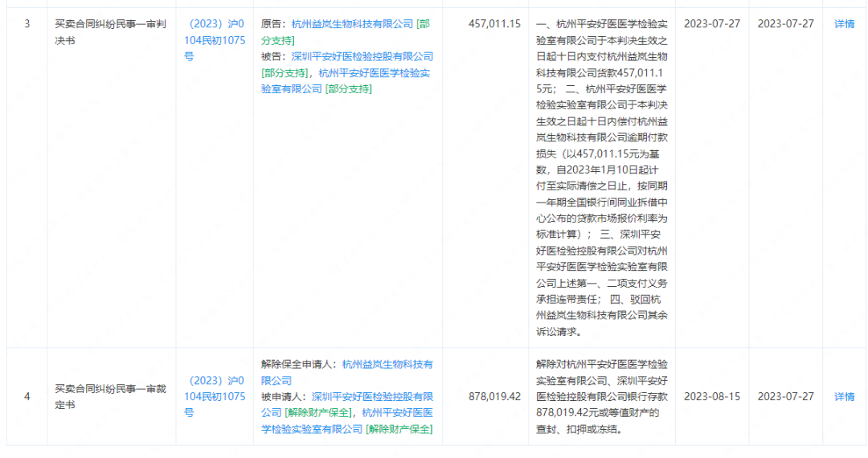Viewport: 868px width, 458px height.
Task: Open 深圳平安好医检验控股 link after 被申请人
Action: (x=373, y=397)
